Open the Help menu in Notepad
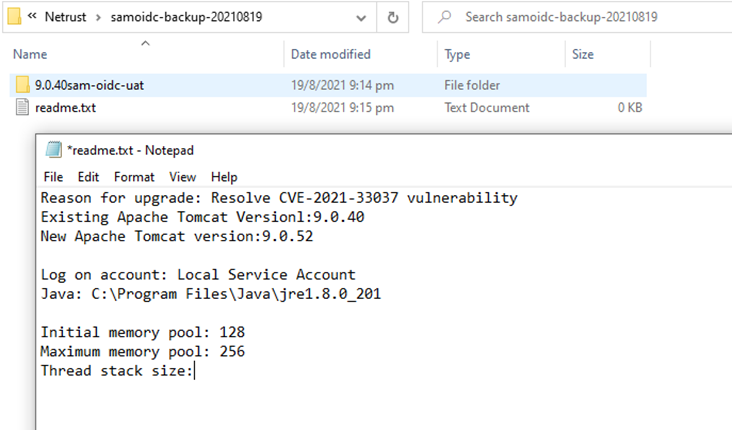This screenshot has height=430, width=732. coord(224,177)
